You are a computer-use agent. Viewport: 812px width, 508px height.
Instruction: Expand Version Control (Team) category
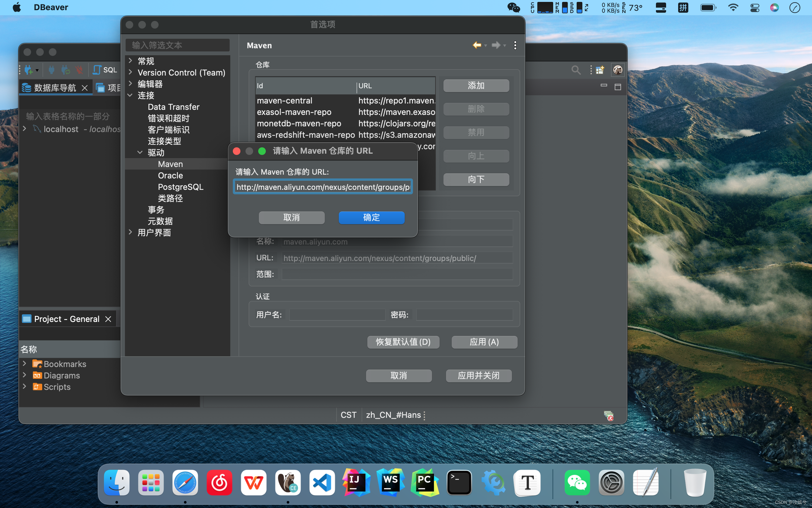(x=131, y=72)
